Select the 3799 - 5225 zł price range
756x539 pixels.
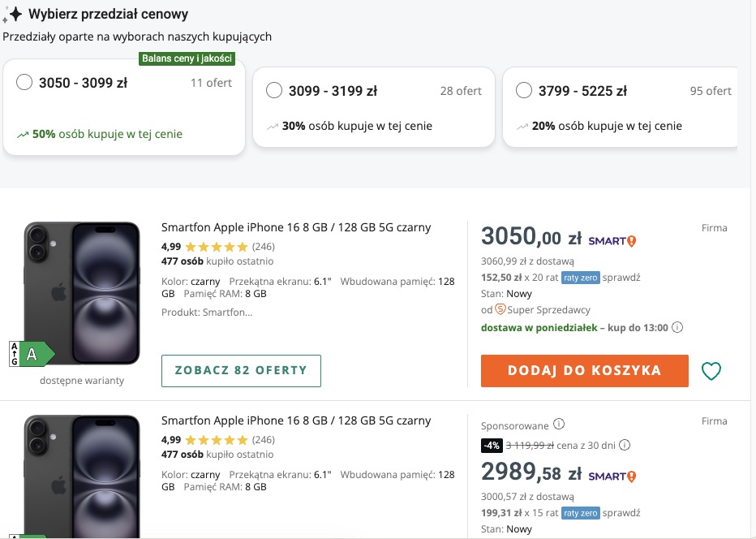[524, 90]
